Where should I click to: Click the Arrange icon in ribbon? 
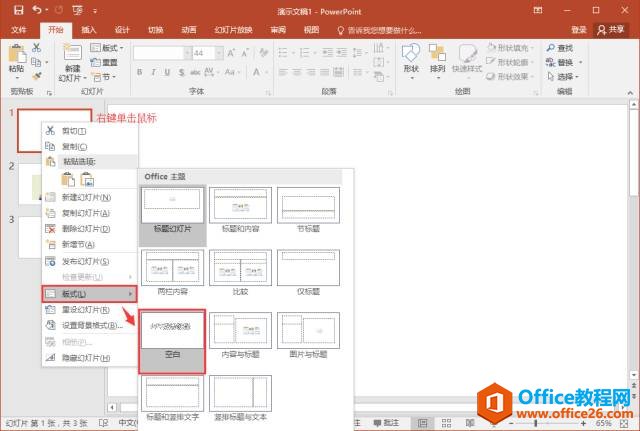[x=437, y=52]
